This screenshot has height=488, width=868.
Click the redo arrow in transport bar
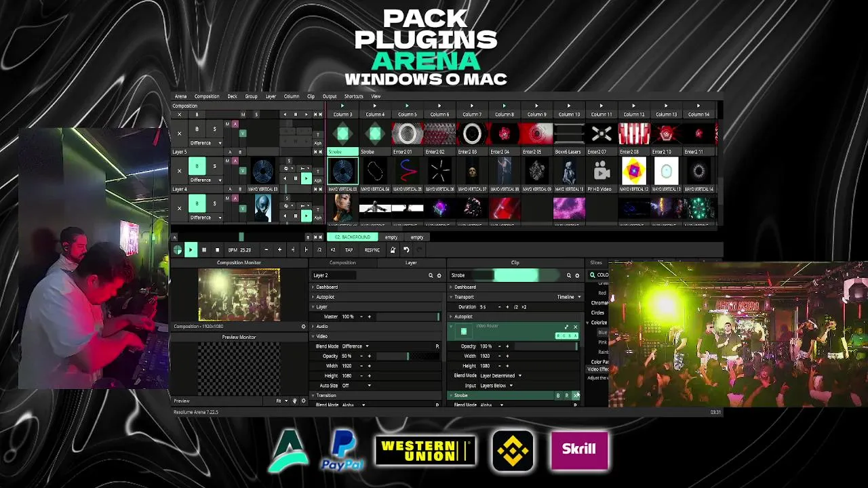419,249
